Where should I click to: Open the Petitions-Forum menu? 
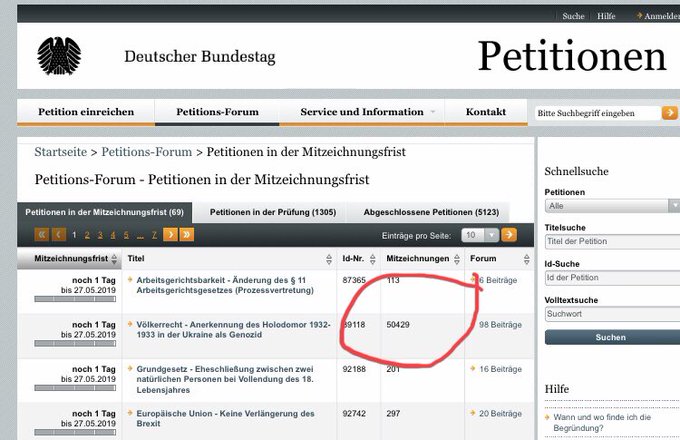[217, 112]
